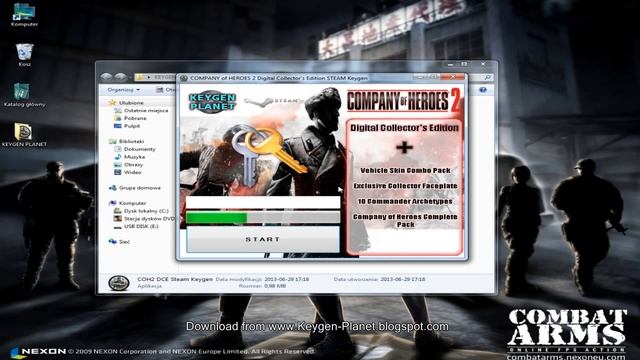Click the Biblioteki folder icon

point(113,141)
